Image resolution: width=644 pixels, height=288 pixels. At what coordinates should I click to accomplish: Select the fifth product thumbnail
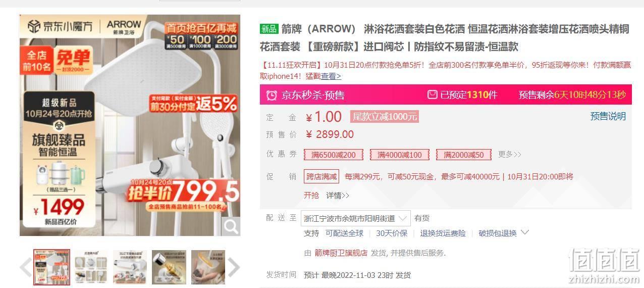point(208,267)
